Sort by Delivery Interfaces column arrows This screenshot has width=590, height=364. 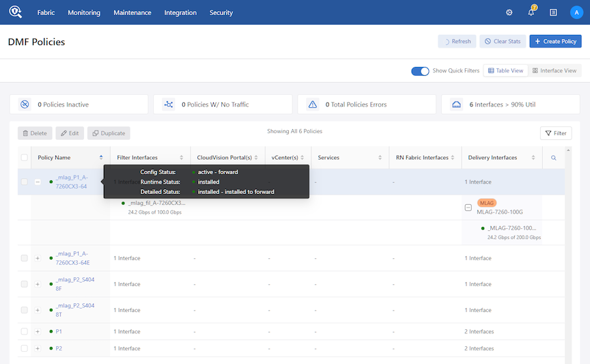tap(533, 157)
